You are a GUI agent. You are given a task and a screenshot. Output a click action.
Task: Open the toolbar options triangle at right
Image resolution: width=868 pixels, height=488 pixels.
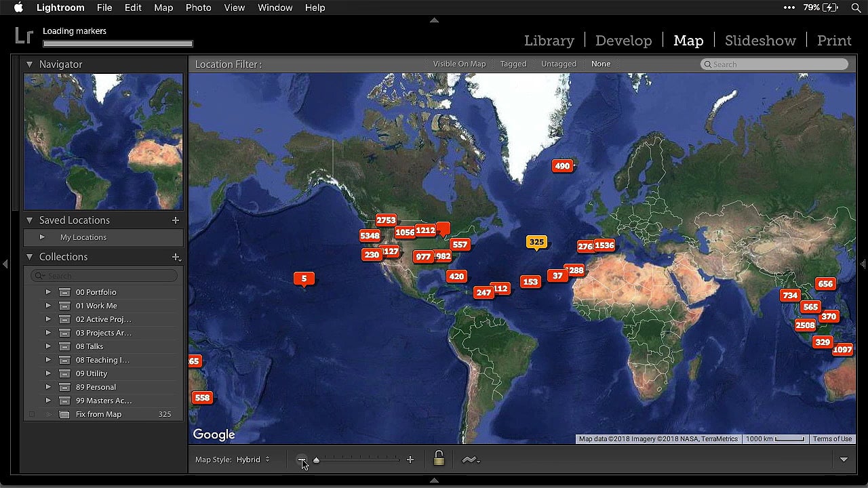click(x=844, y=460)
